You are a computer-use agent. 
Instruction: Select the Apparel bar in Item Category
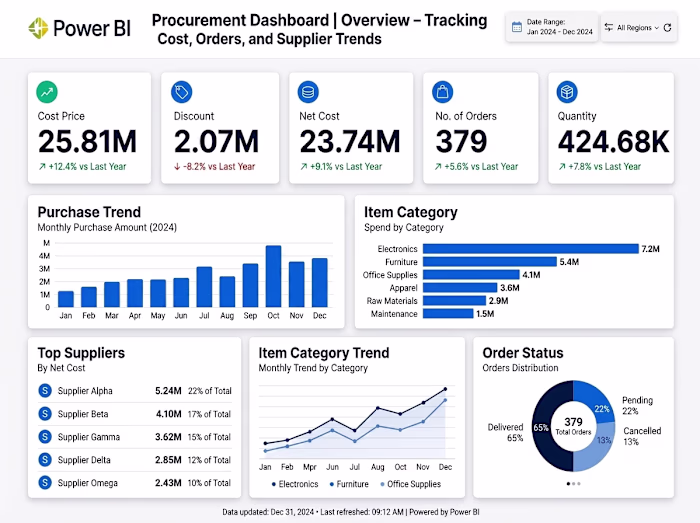[x=460, y=287]
